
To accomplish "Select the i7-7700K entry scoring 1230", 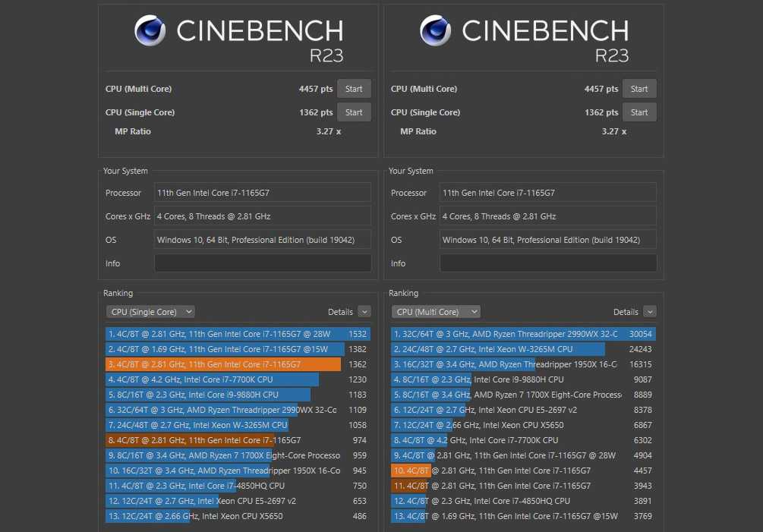I will click(237, 379).
